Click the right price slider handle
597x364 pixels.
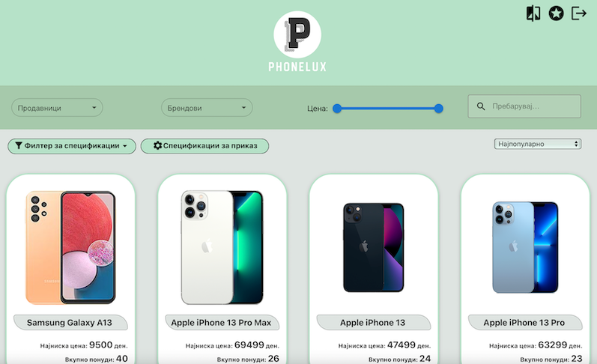pos(439,109)
